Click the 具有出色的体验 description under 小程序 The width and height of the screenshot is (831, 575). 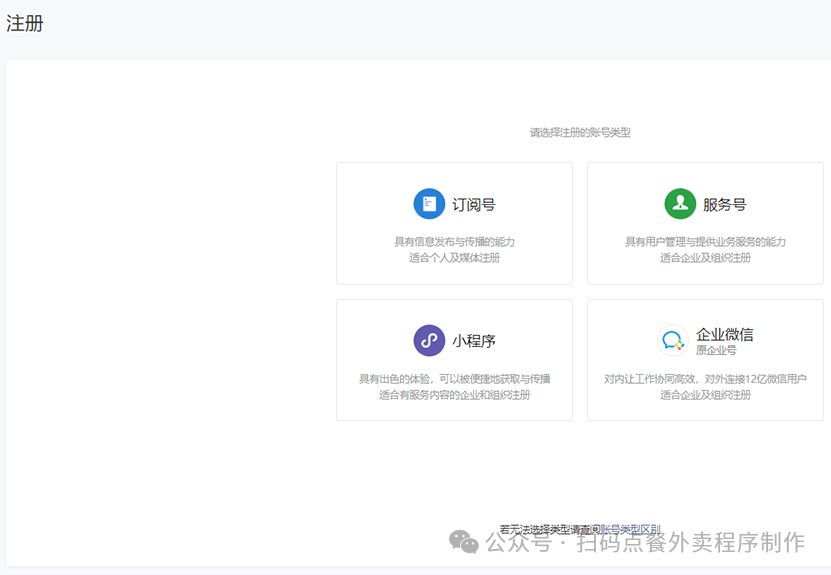click(x=454, y=378)
